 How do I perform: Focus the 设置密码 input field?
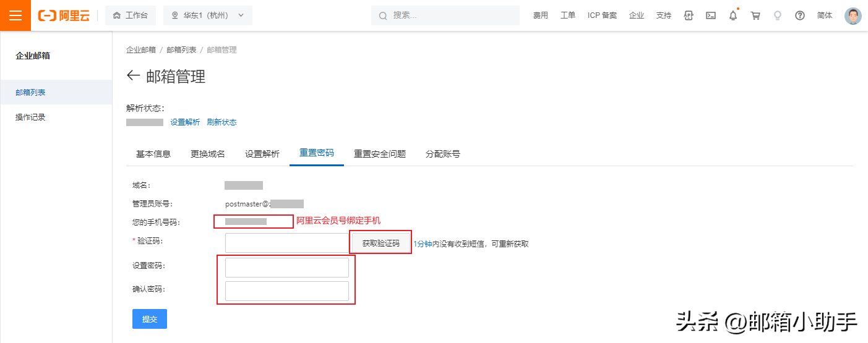(x=287, y=268)
